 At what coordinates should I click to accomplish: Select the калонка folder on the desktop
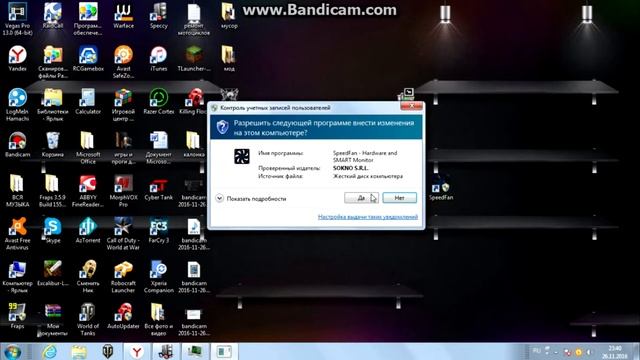[193, 144]
